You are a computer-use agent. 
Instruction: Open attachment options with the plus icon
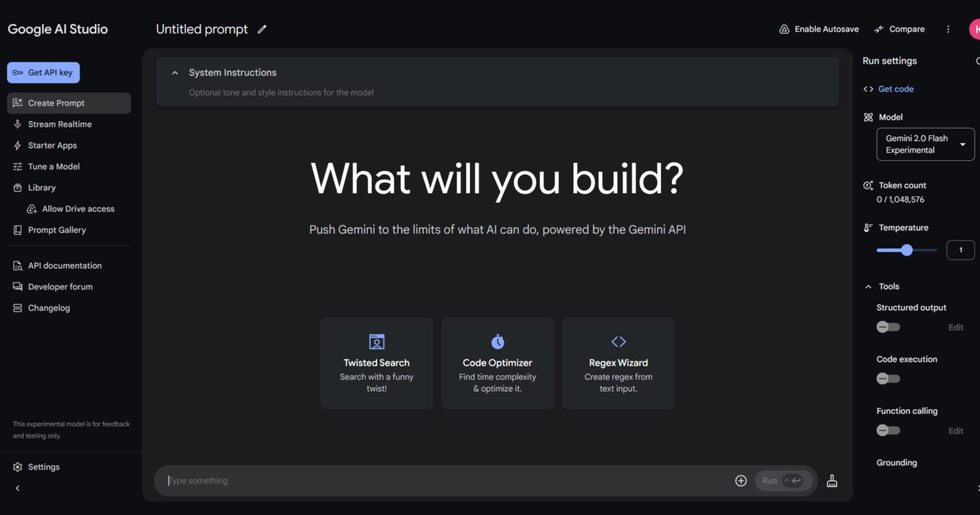point(741,480)
